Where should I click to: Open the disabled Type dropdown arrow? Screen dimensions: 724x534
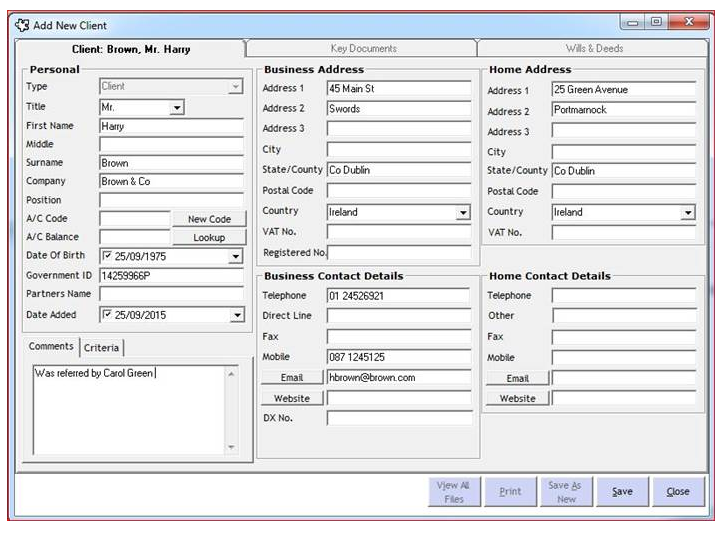[235, 86]
